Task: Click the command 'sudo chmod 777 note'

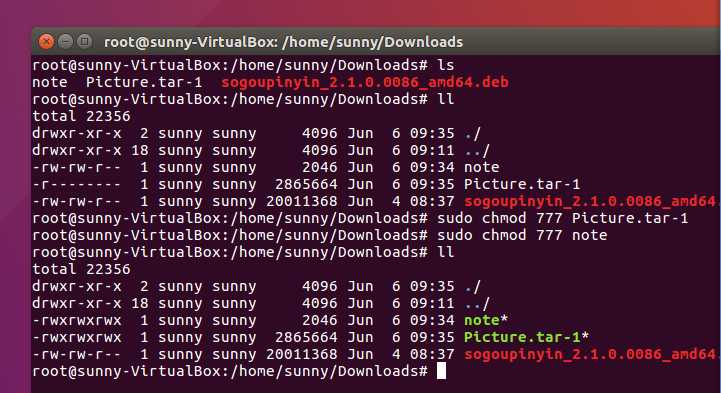Action: [x=522, y=235]
